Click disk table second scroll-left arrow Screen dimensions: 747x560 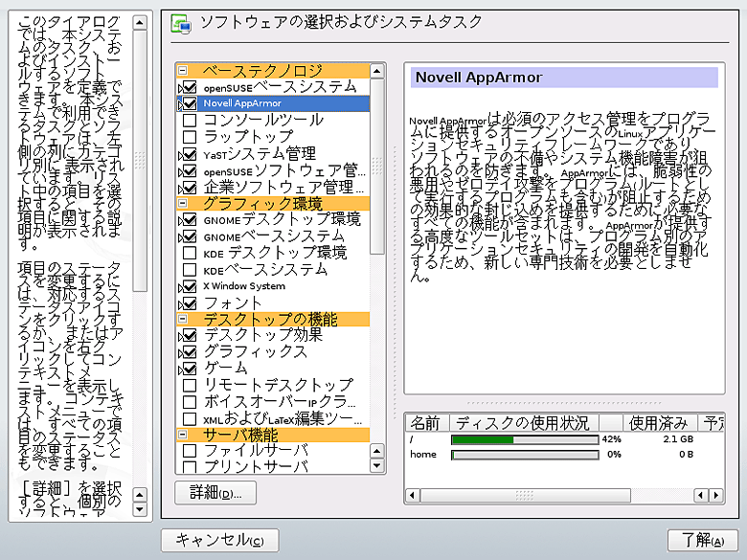[x=701, y=496]
